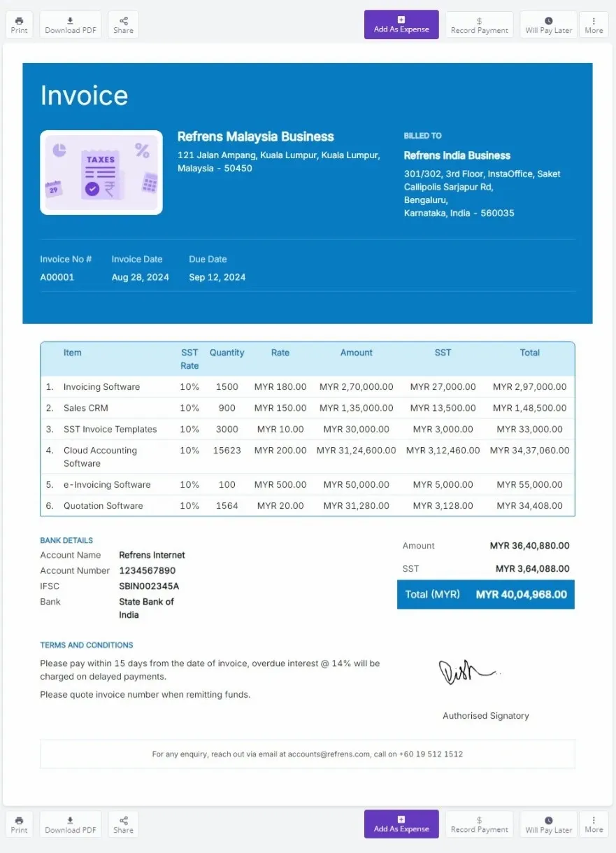Select Record Payment in top toolbar
This screenshot has width=616, height=853.
[x=479, y=24]
